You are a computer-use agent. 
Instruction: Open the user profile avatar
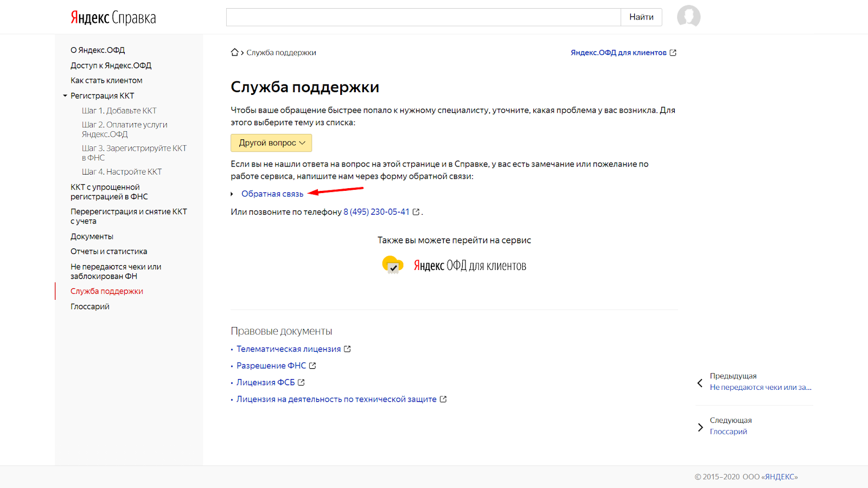[x=688, y=16]
